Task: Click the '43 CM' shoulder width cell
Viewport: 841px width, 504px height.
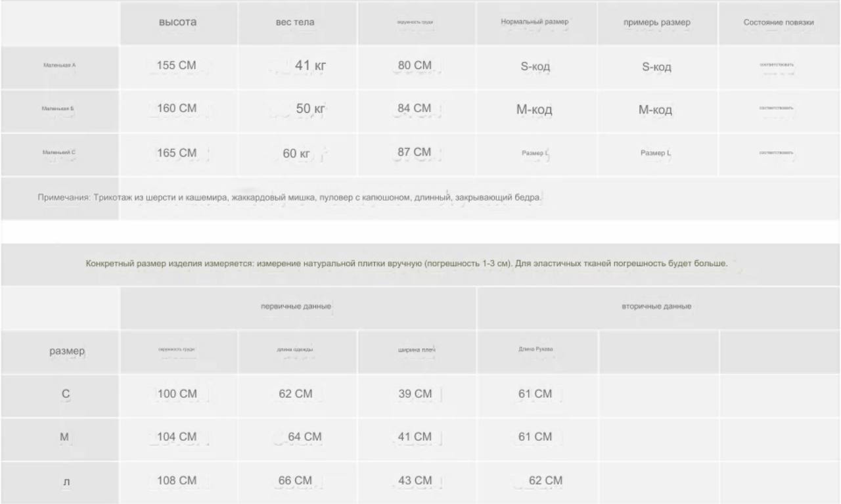Action: pos(417,482)
